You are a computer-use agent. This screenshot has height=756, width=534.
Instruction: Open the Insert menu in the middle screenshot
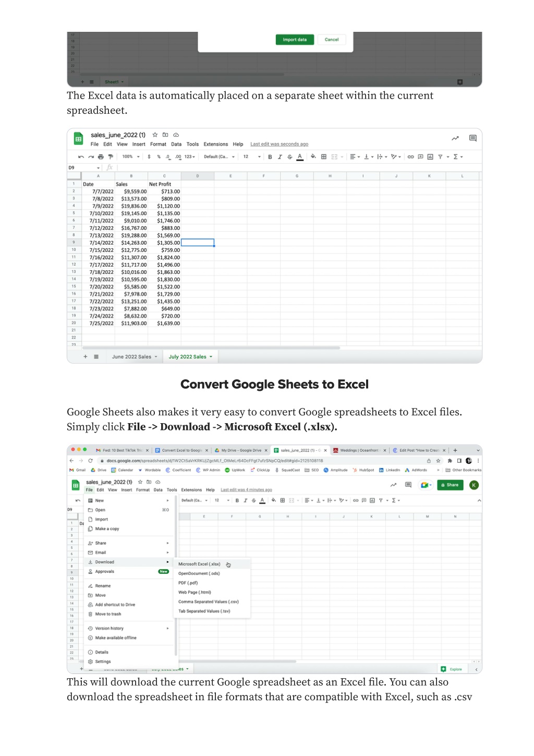click(139, 145)
